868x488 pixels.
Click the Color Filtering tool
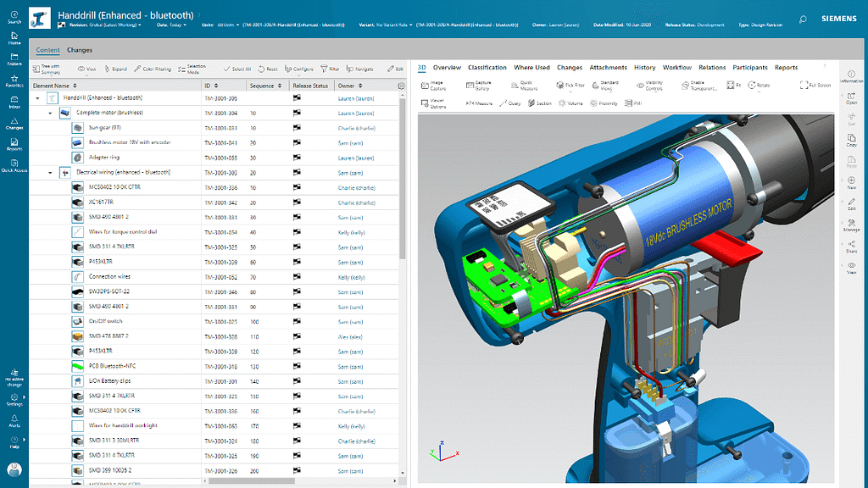[x=153, y=69]
